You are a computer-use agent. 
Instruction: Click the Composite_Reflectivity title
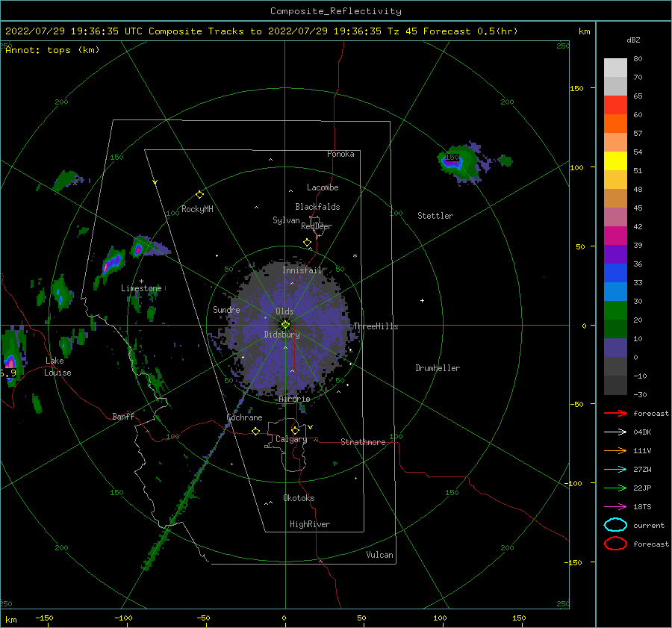[336, 11]
